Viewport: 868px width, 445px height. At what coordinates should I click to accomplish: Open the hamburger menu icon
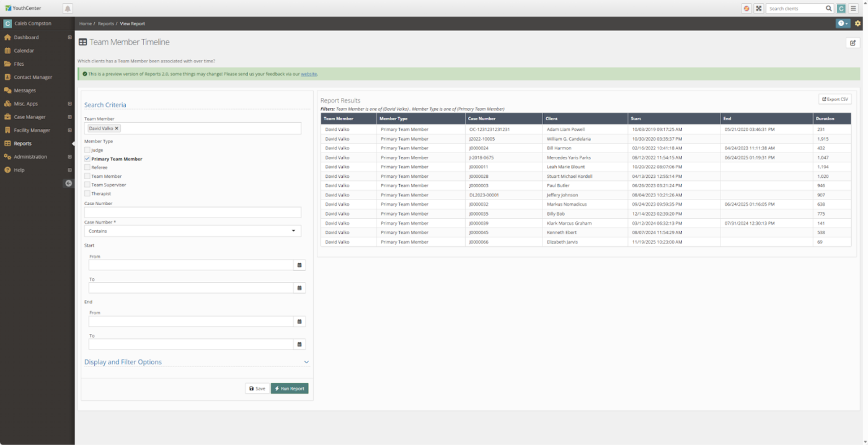pyautogui.click(x=854, y=9)
